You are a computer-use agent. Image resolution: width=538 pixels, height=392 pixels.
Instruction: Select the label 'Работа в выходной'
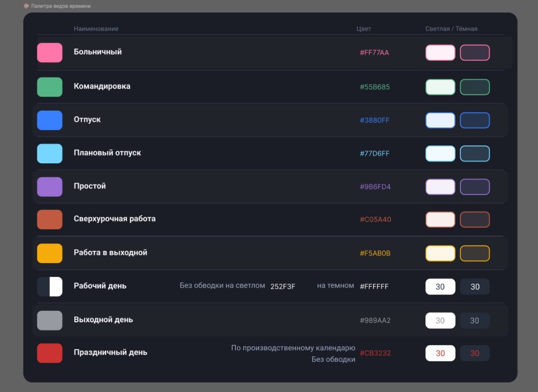pyautogui.click(x=110, y=252)
